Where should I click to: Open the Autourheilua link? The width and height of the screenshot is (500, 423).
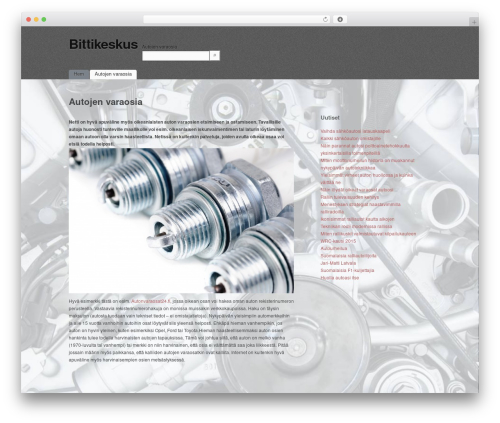click(x=334, y=248)
